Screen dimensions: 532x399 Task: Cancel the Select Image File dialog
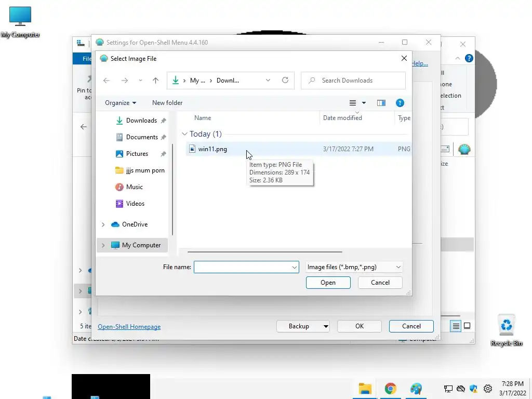pos(380,283)
